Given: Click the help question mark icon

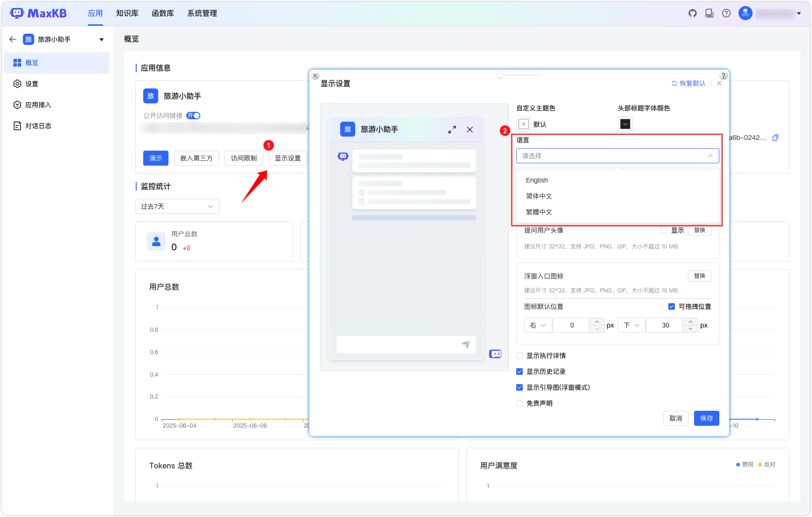Looking at the screenshot, I should pos(726,13).
